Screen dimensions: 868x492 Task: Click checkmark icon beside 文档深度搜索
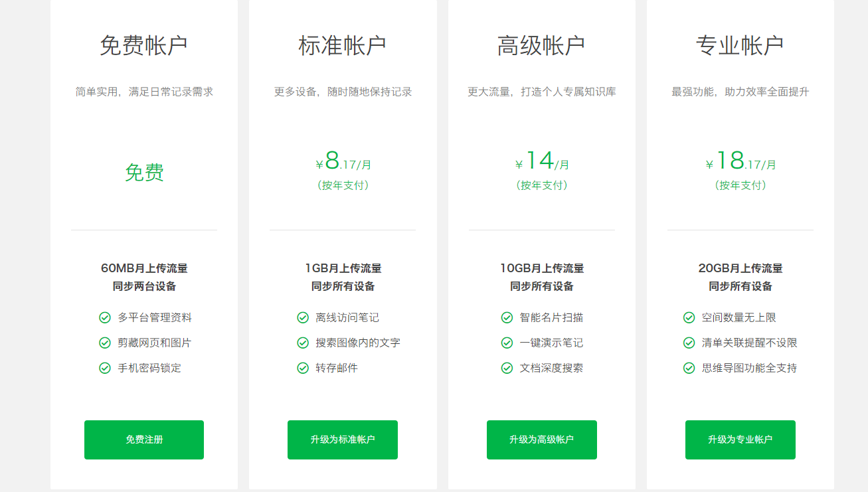(507, 368)
